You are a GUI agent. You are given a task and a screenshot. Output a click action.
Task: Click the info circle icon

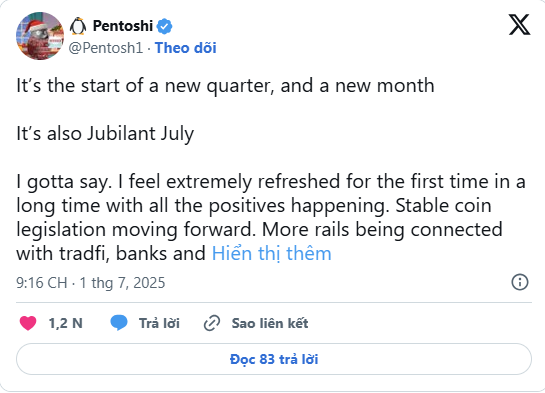pyautogui.click(x=520, y=282)
